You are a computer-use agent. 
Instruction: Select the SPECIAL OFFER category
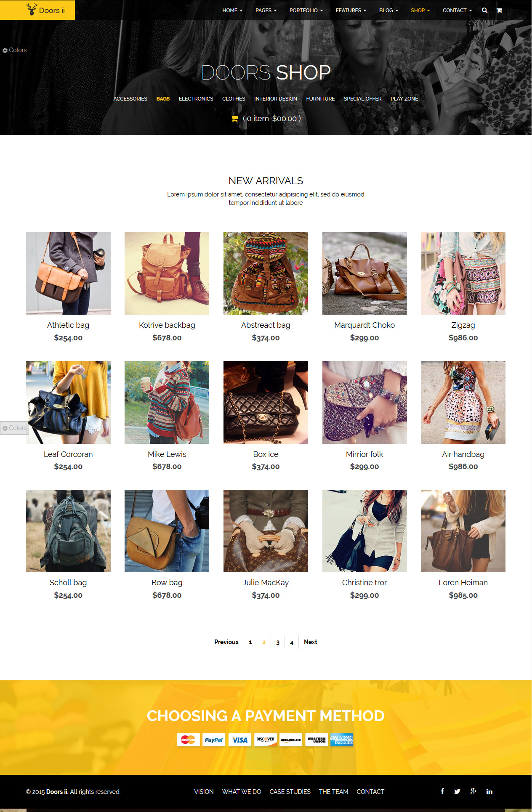coord(362,99)
